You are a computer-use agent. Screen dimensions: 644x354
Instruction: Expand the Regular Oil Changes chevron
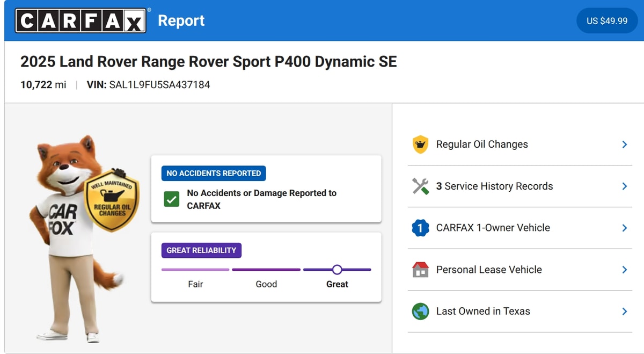coord(624,145)
